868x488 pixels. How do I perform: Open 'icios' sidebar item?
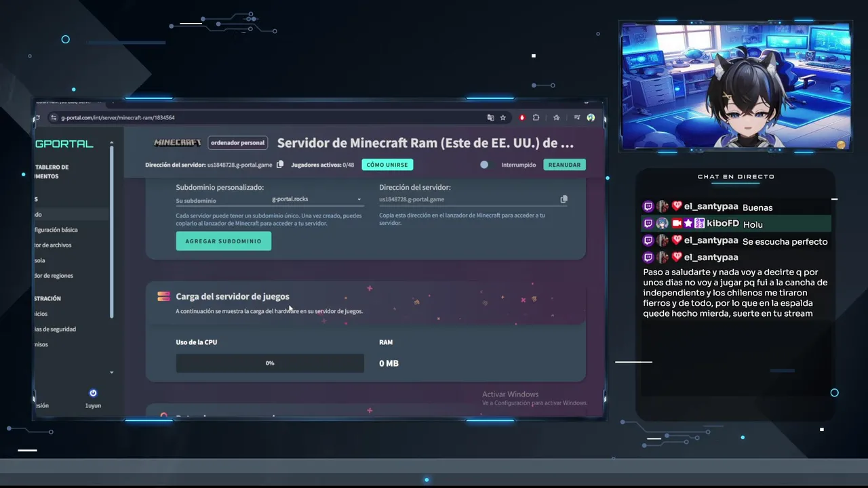42,314
